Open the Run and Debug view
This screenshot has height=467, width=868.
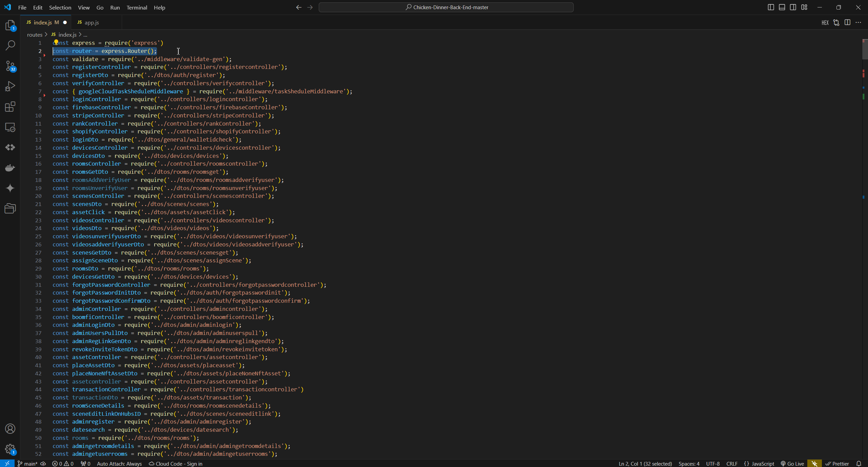10,86
